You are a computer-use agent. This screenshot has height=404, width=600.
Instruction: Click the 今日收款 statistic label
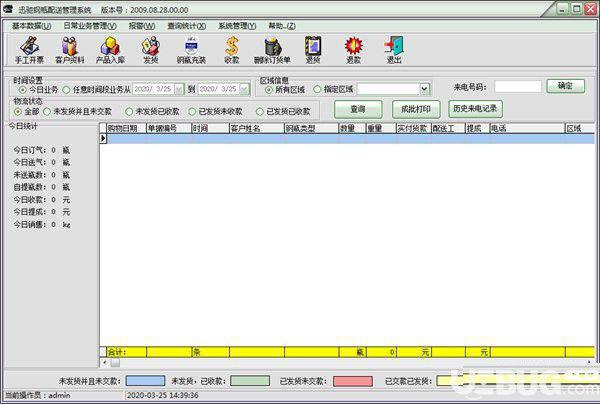pos(30,200)
